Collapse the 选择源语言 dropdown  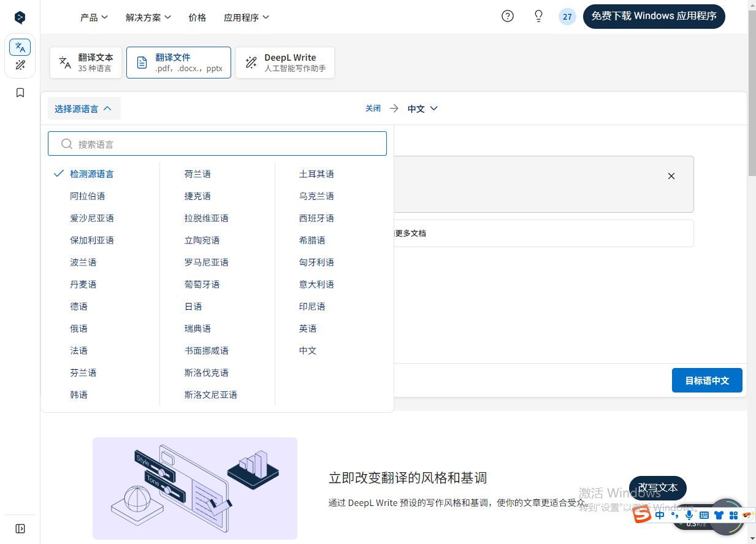tap(84, 109)
